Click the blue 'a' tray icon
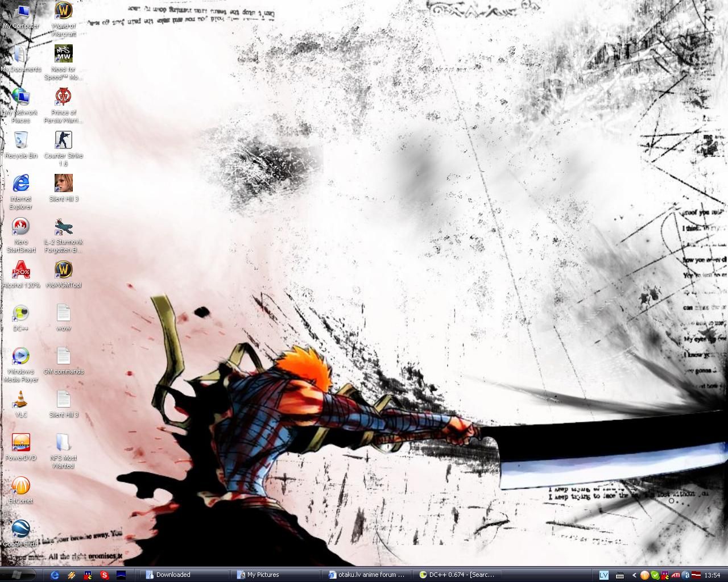Viewport: 728px width, 582px height. [x=686, y=575]
